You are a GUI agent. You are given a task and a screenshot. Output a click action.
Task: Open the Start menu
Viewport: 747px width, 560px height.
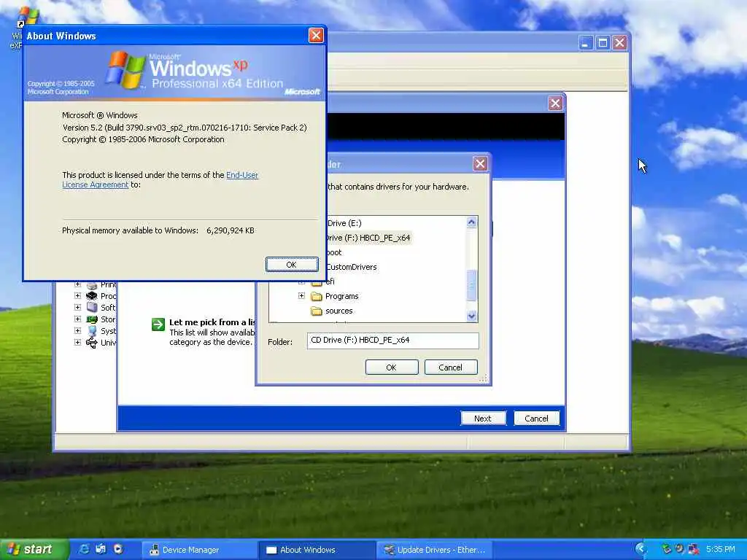(x=34, y=550)
